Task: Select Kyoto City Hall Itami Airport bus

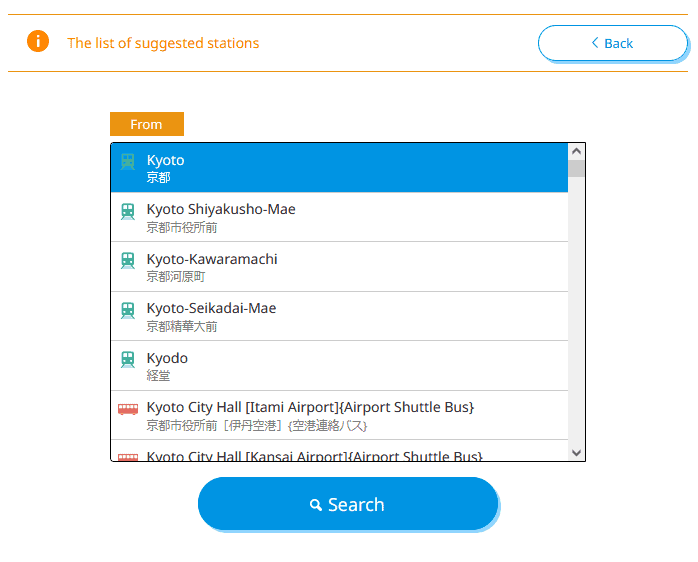Action: tap(340, 415)
